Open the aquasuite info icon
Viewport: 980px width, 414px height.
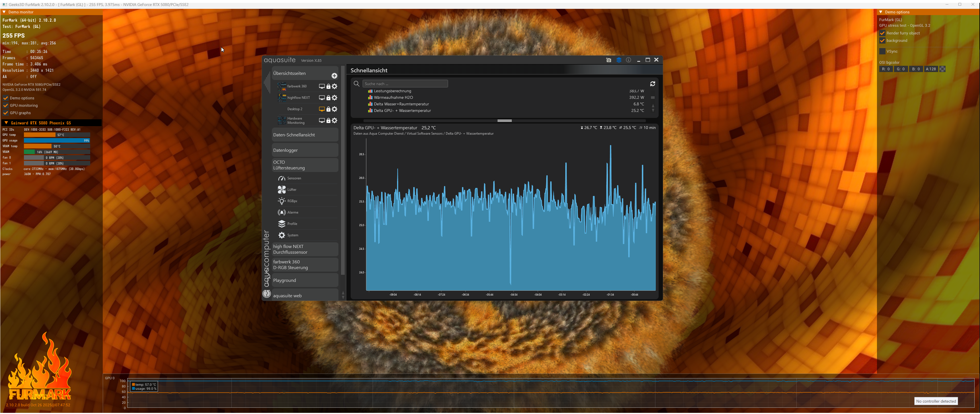click(628, 60)
